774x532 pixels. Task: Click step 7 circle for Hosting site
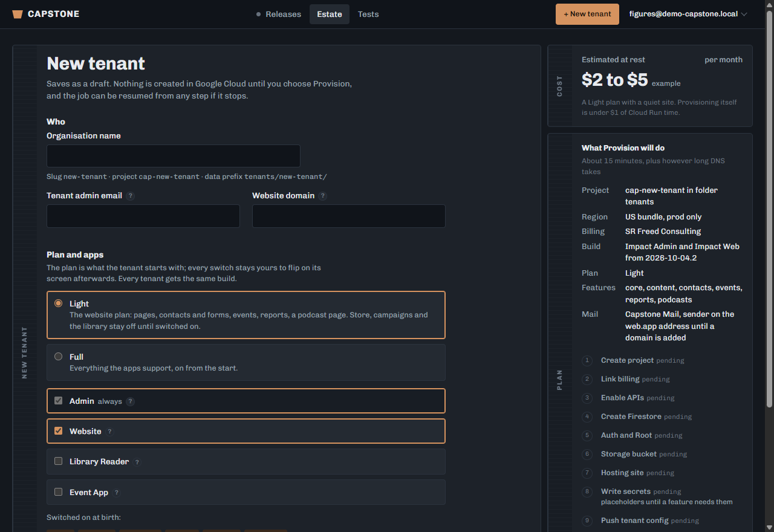coord(587,473)
